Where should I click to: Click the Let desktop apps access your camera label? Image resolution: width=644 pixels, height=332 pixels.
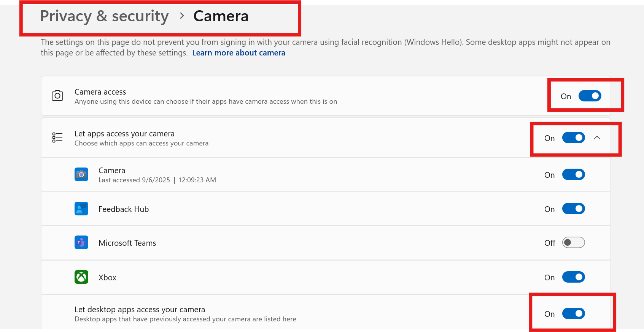click(x=140, y=310)
